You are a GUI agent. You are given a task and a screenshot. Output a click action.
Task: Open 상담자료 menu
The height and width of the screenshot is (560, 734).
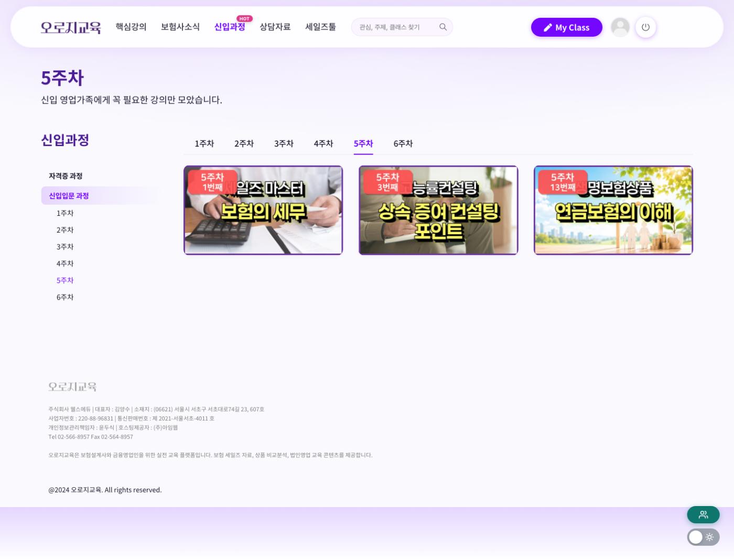click(275, 27)
